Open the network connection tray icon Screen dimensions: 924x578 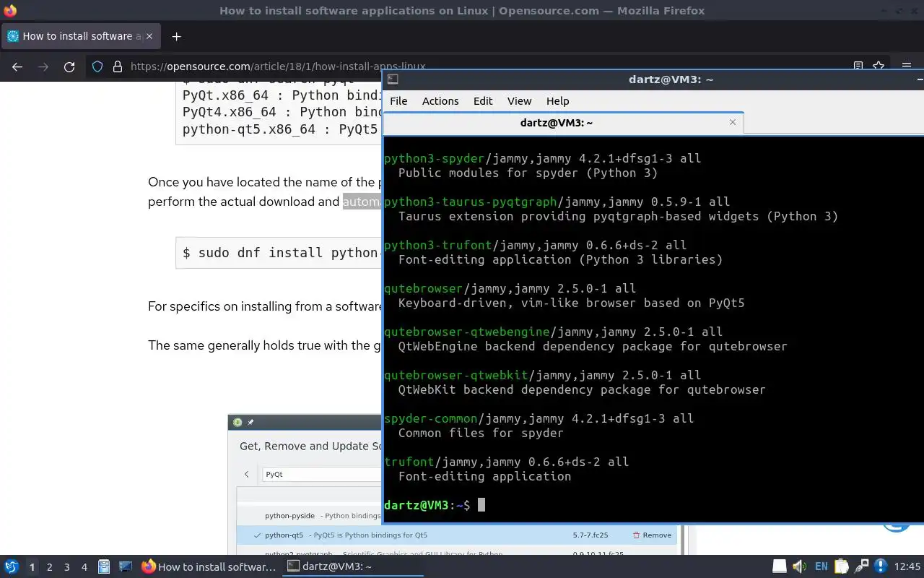861,566
